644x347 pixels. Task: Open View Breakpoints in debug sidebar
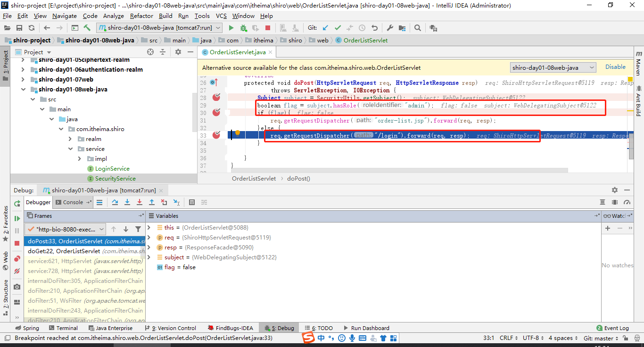tap(17, 259)
